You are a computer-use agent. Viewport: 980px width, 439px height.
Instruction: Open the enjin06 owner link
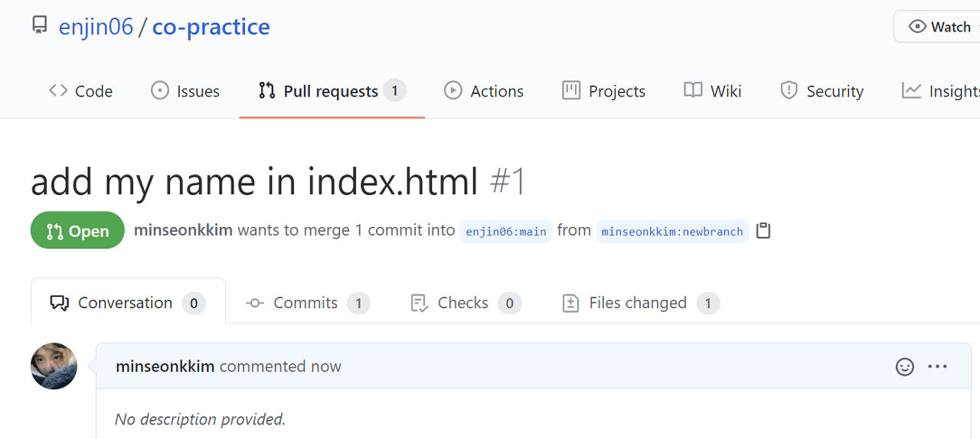point(96,27)
